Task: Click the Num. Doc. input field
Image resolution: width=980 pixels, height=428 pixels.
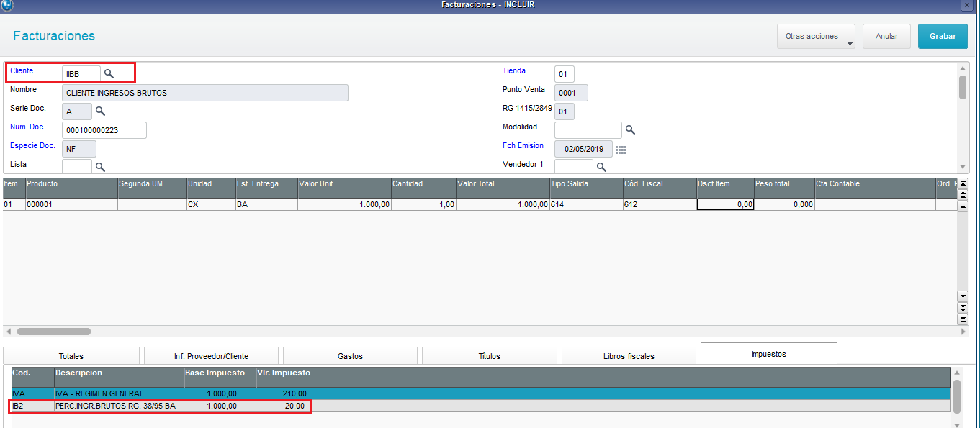Action: click(104, 129)
